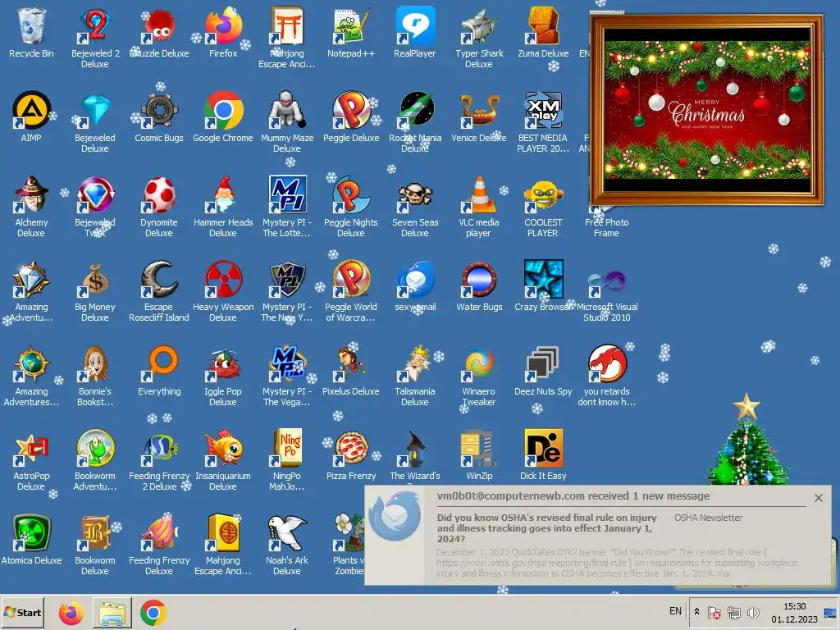Select the Deez Nuts Spy icon
Viewport: 840px width, 630px height.
click(x=543, y=364)
